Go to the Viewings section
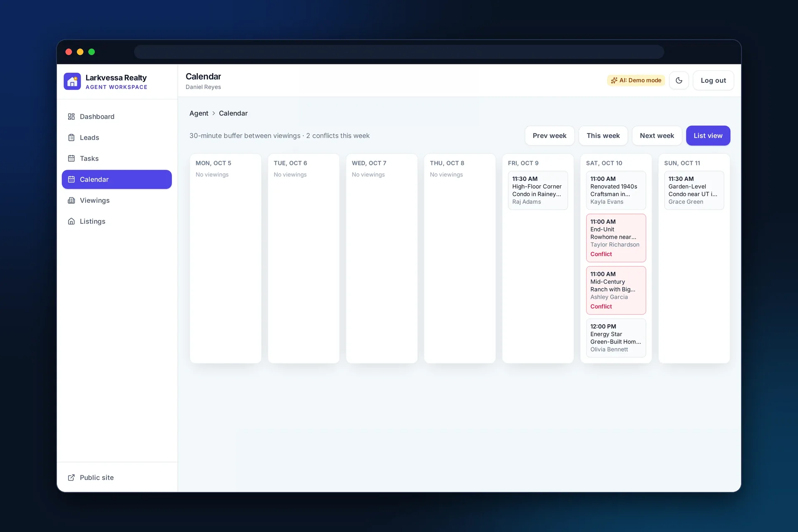 point(117,200)
